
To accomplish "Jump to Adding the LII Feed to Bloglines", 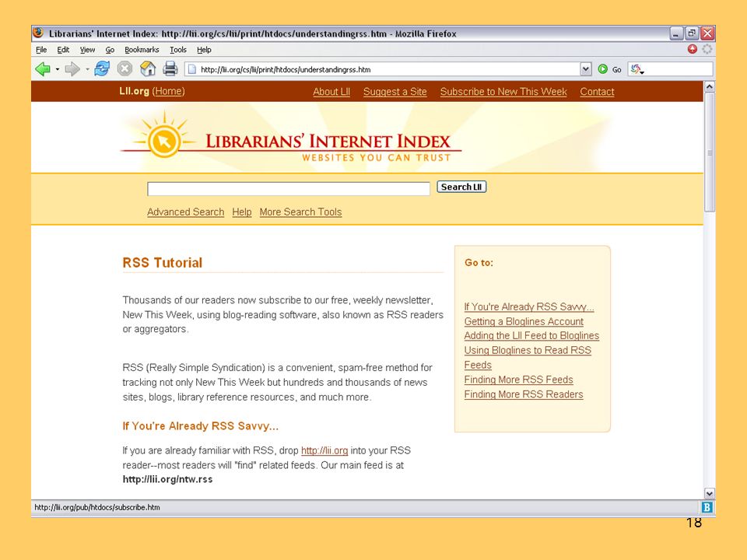I will coord(531,336).
